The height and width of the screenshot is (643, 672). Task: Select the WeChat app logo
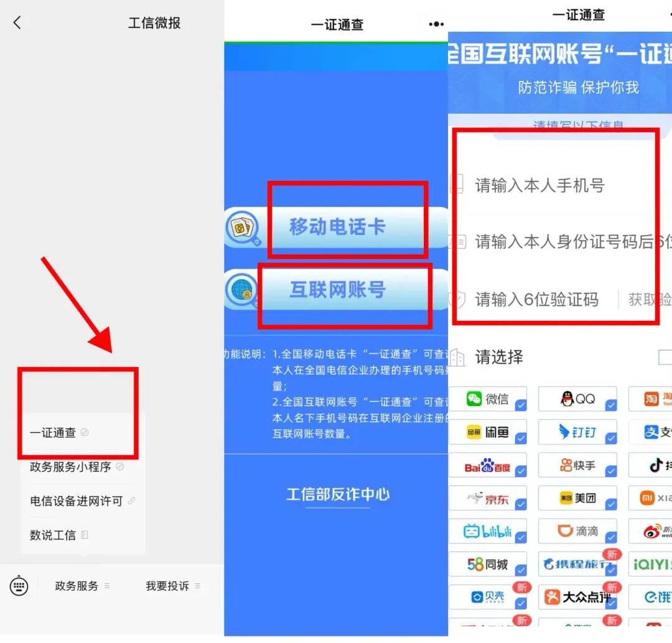[474, 399]
